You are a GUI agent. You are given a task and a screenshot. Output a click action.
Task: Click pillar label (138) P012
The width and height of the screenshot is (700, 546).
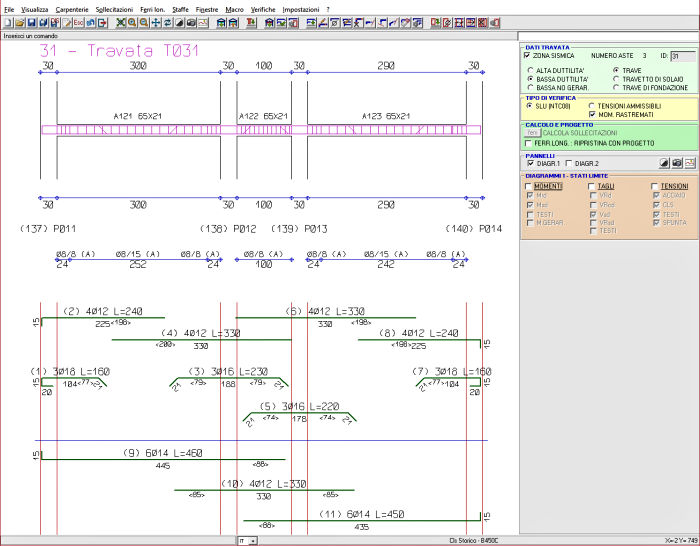pyautogui.click(x=228, y=229)
